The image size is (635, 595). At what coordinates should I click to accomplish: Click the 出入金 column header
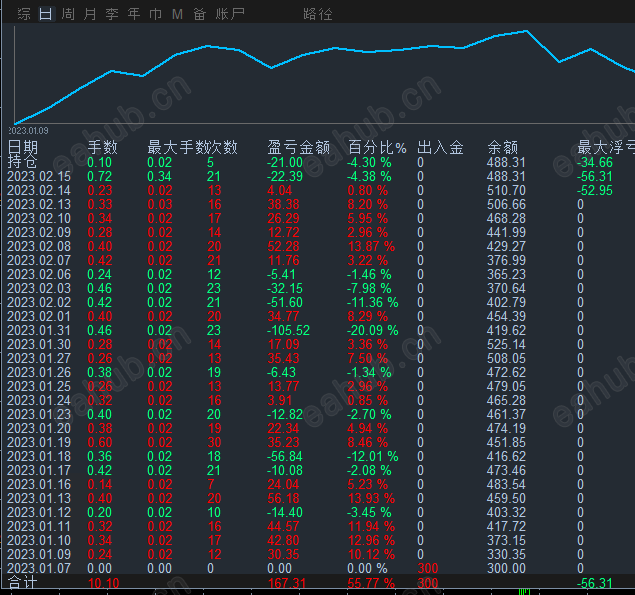[x=440, y=147]
